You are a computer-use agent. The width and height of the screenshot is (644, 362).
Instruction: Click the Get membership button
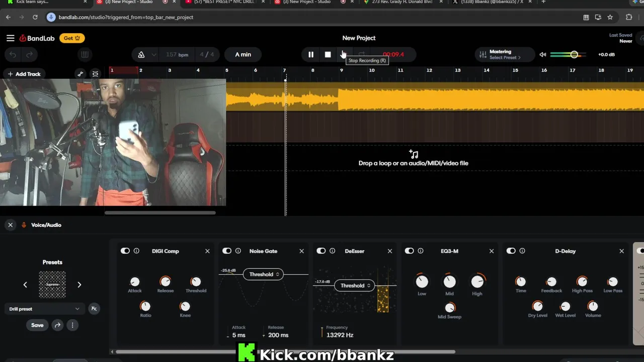[72, 38]
